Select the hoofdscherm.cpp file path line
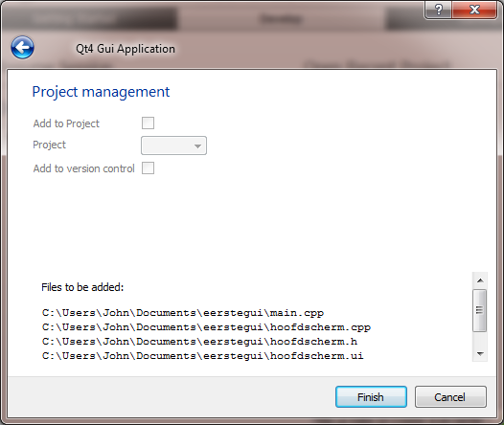504x425 pixels. click(x=206, y=327)
